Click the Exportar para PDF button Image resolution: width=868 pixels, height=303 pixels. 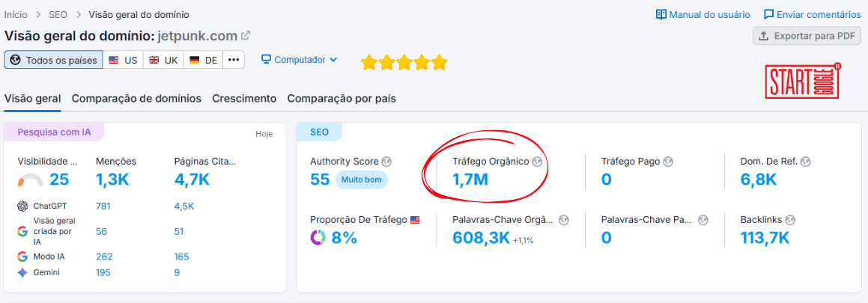tap(807, 36)
